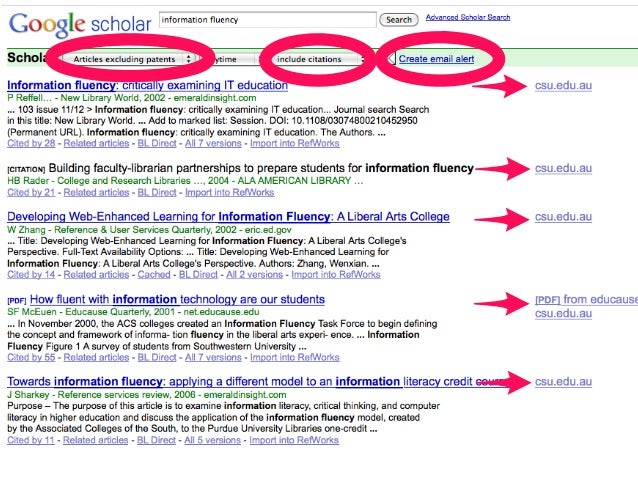The image size is (638, 479).
Task: Open the Cached link for W Zhang result
Action: 154,275
